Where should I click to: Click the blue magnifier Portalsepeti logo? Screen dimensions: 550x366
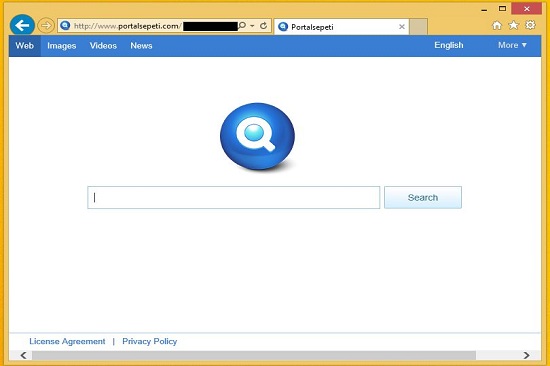257,137
